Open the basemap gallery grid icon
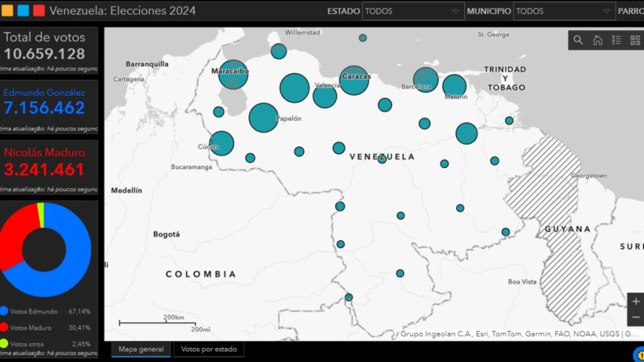 coord(635,40)
